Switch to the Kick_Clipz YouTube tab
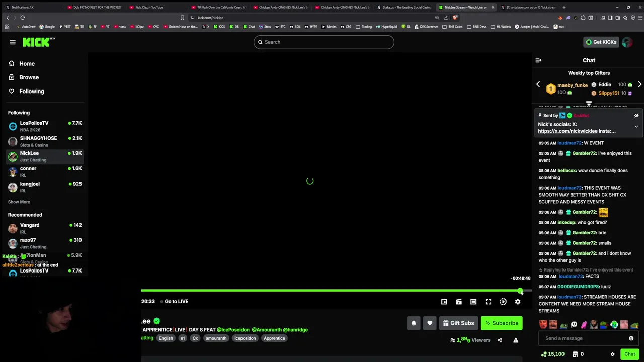644x362 pixels. (x=156, y=7)
